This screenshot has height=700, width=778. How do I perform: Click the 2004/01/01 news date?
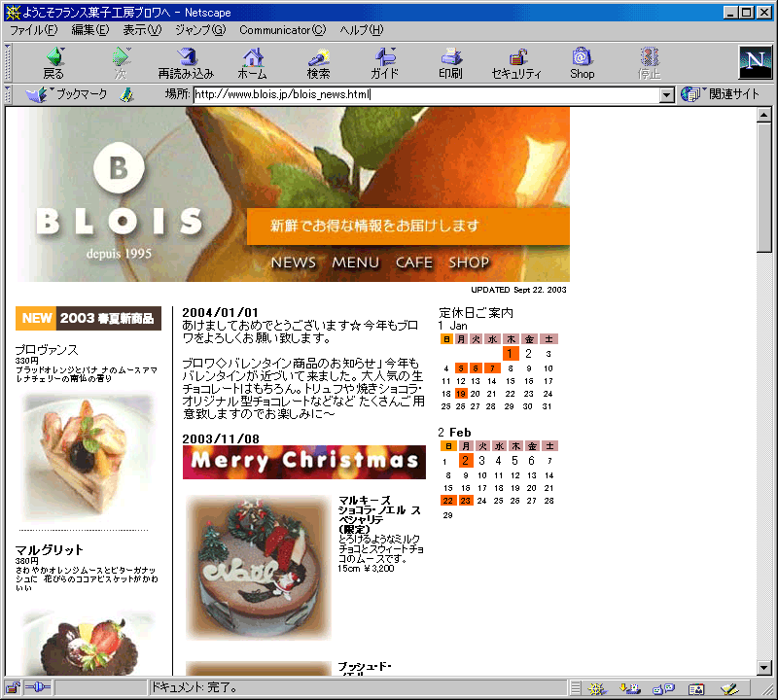221,312
